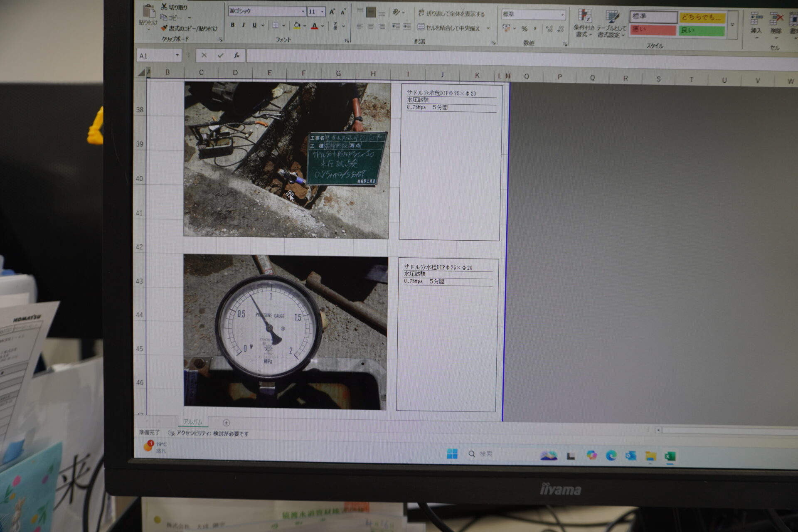Open the font name dropdown

pyautogui.click(x=303, y=12)
